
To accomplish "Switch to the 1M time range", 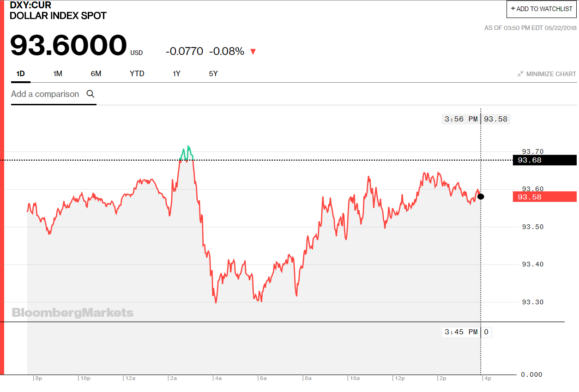I will pos(58,73).
